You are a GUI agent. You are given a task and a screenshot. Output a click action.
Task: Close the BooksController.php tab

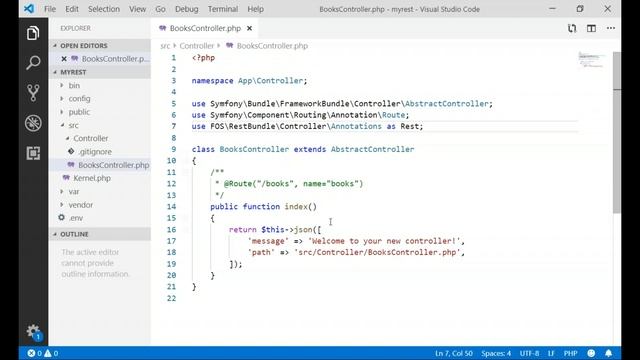coord(249,28)
